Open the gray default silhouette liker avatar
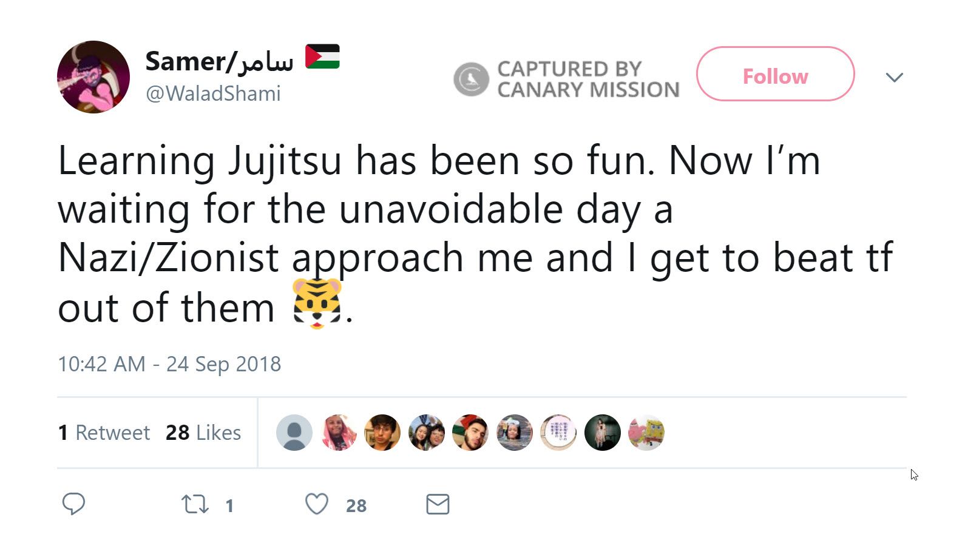The width and height of the screenshot is (965, 560). [x=294, y=433]
